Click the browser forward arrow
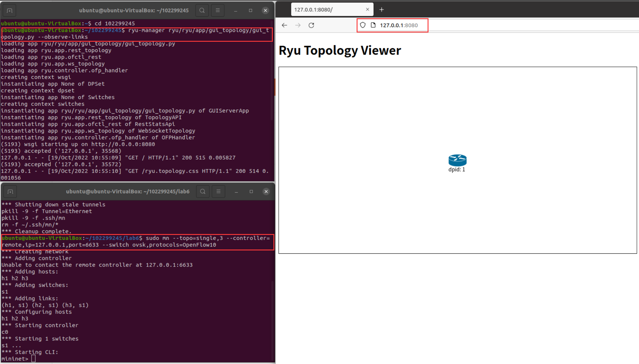 298,25
